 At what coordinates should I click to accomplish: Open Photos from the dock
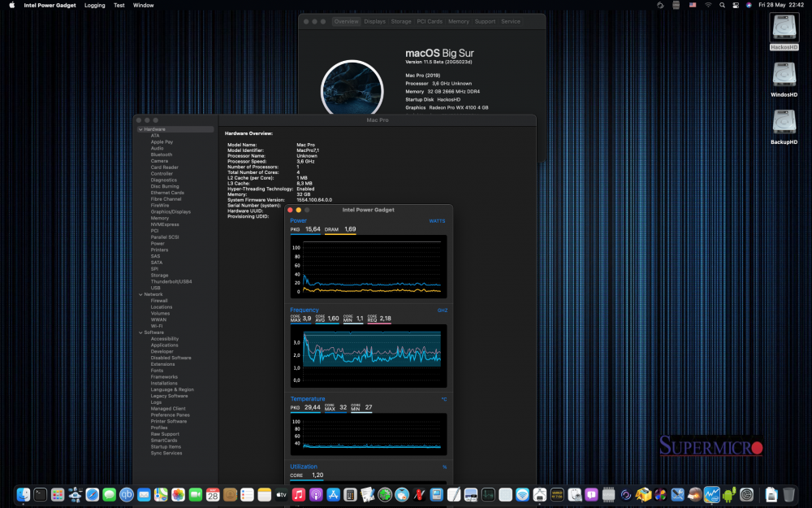coord(178,494)
